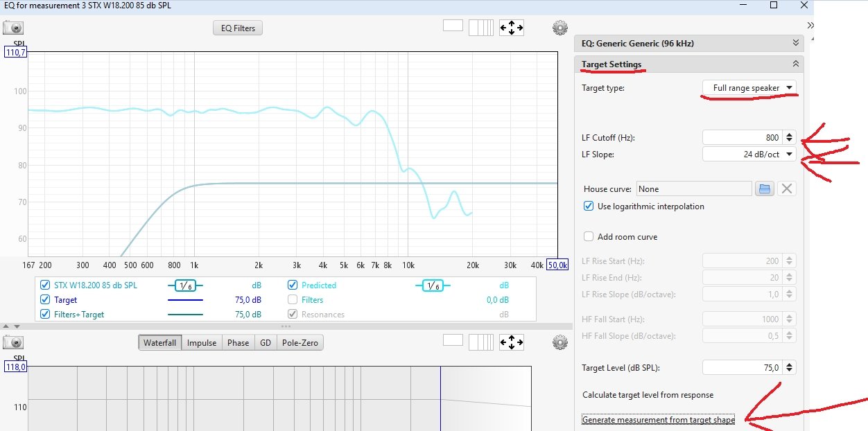Click Generate measurement from target shape
The image size is (868, 431).
pyautogui.click(x=658, y=419)
